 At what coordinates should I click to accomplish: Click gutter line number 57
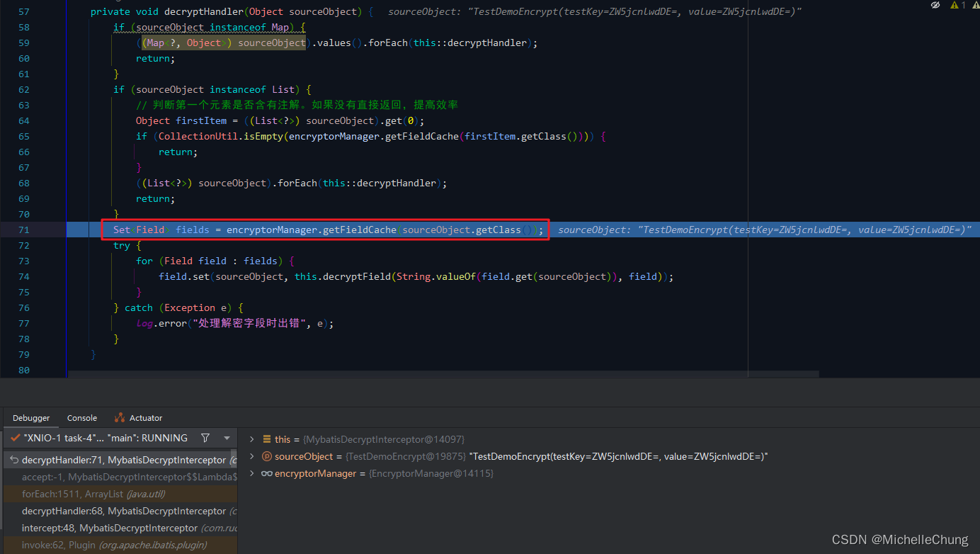24,12
